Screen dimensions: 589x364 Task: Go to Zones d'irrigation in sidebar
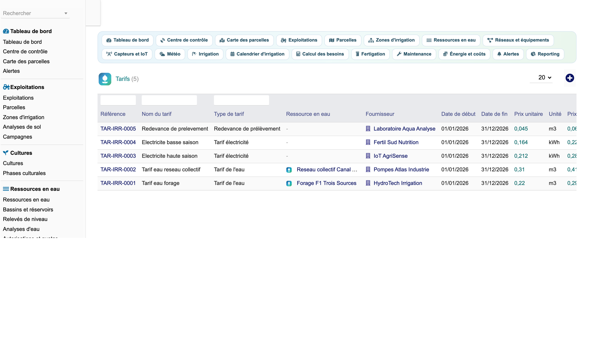pos(24,117)
